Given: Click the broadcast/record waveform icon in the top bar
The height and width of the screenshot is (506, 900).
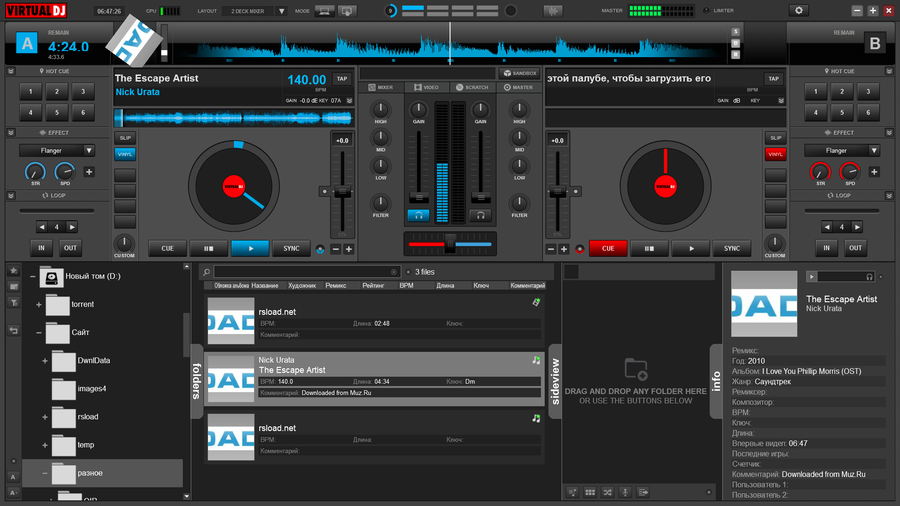Looking at the screenshot, I should point(553,11).
